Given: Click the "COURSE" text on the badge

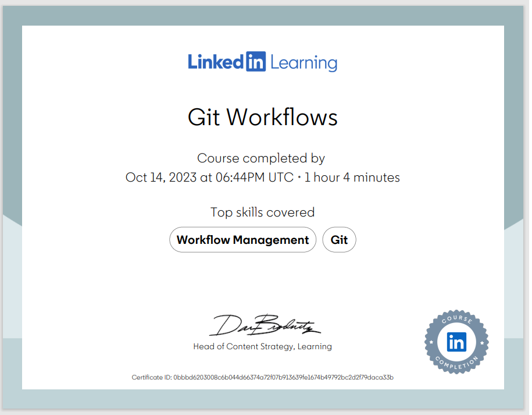Looking at the screenshot, I should coord(456,321).
